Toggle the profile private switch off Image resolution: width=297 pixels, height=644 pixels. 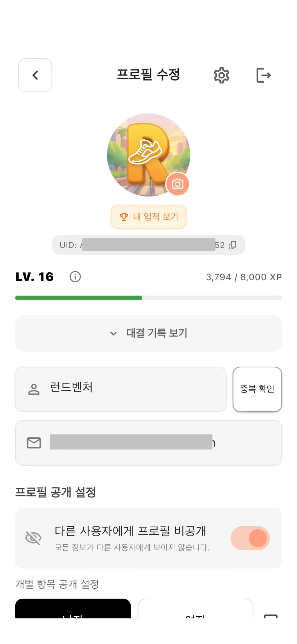point(250,538)
